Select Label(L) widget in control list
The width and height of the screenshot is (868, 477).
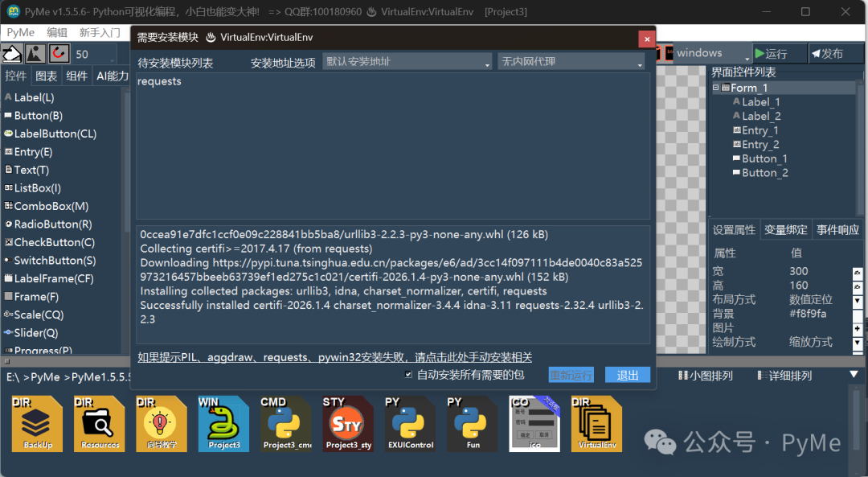[x=34, y=97]
